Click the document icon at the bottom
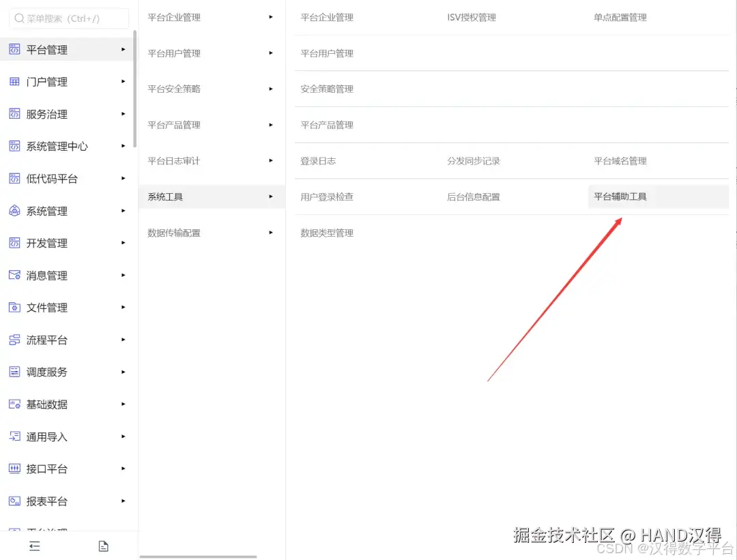This screenshot has height=560, width=737. [104, 546]
